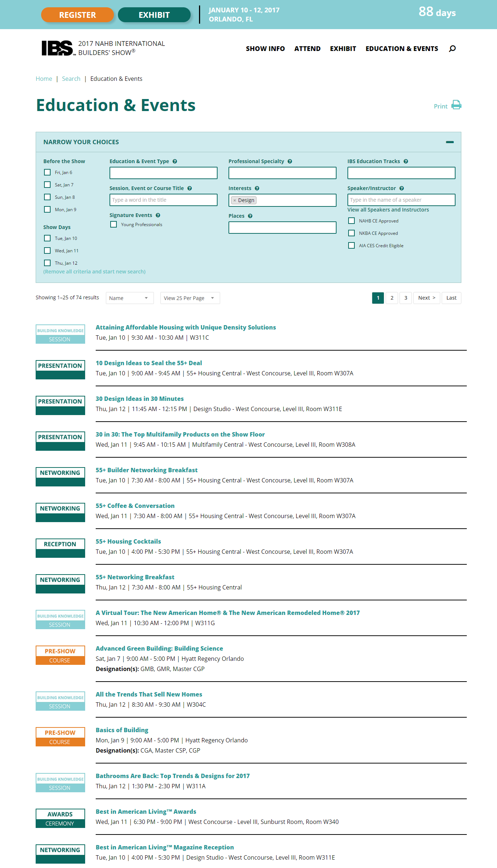The width and height of the screenshot is (497, 868).
Task: Open the Places selector field
Action: [x=282, y=228]
